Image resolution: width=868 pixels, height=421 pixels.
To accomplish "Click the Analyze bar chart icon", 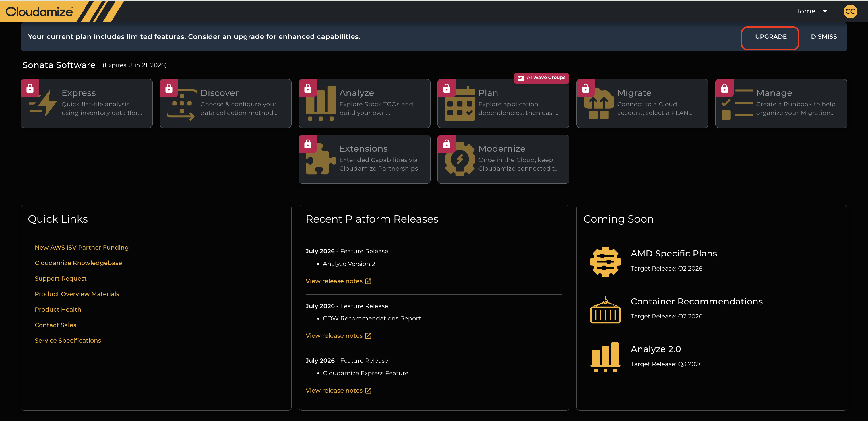I will 321,103.
